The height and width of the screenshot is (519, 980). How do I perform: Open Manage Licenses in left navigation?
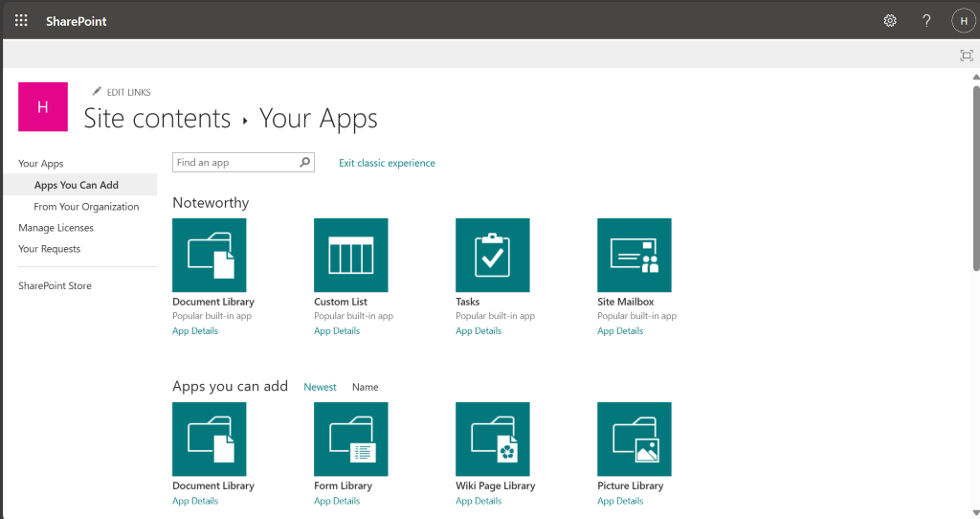click(x=56, y=228)
